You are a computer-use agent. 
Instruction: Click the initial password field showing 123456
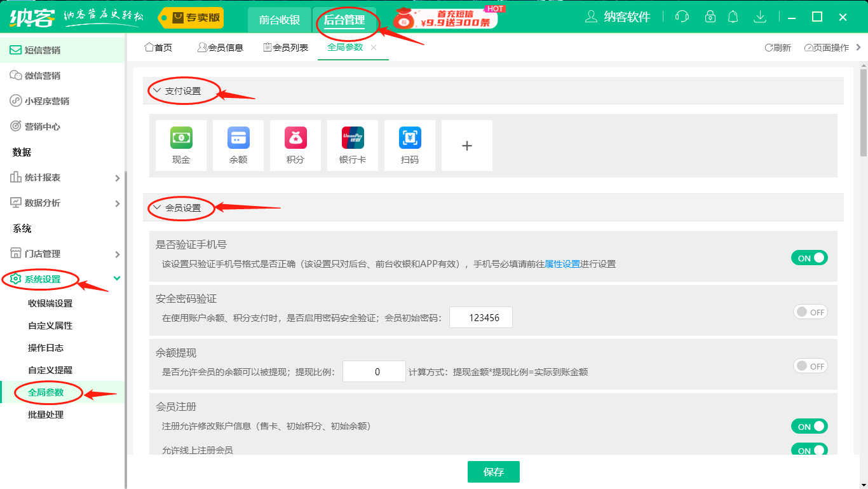[x=481, y=317]
